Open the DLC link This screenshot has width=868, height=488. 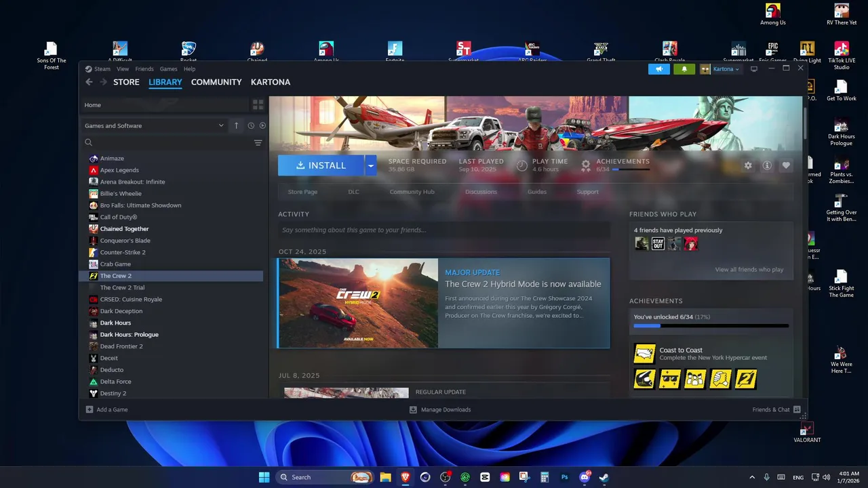(353, 192)
